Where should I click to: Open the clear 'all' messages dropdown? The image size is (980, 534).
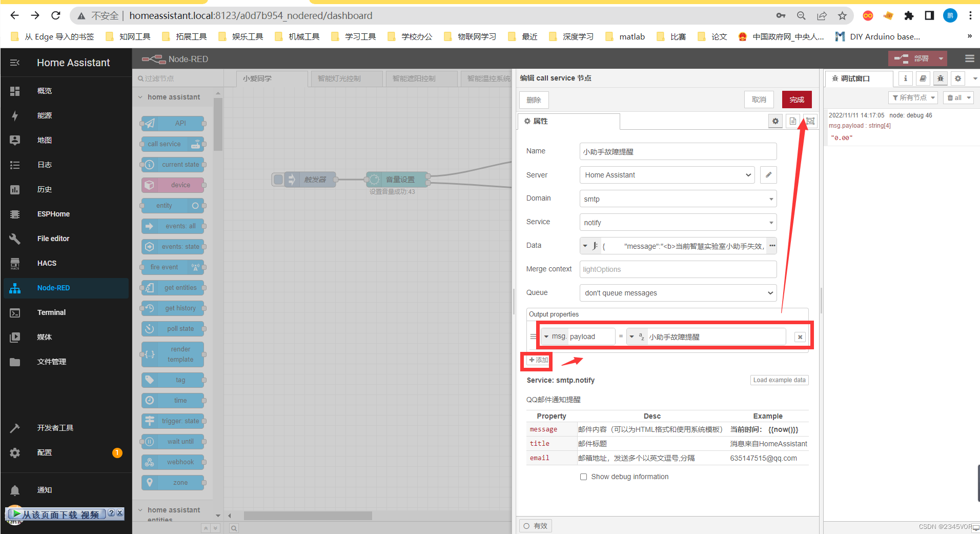(958, 98)
